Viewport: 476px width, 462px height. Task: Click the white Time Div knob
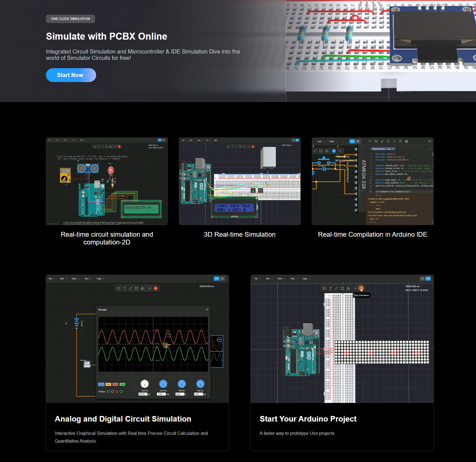click(145, 384)
